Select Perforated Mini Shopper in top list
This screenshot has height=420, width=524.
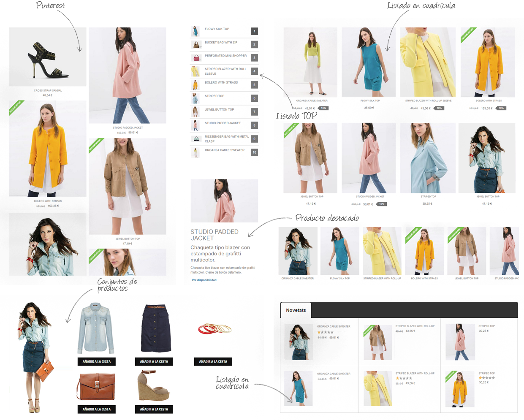click(225, 56)
